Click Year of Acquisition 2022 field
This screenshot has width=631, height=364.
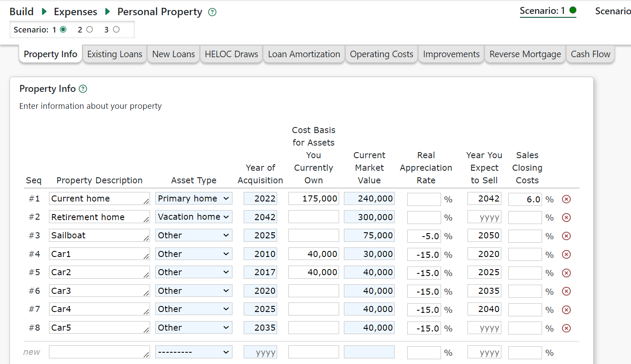click(261, 198)
